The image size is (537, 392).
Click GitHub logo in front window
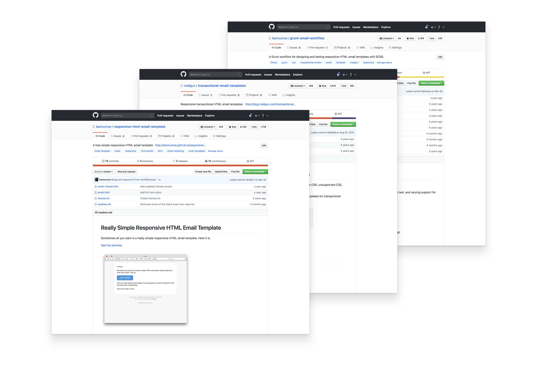coord(96,115)
